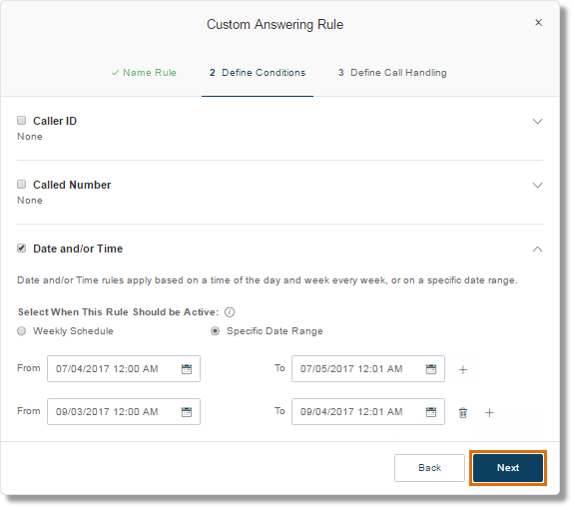Open calendar picker for 07/05/2017 To field
Viewport: 574px width, 509px height.
(431, 369)
